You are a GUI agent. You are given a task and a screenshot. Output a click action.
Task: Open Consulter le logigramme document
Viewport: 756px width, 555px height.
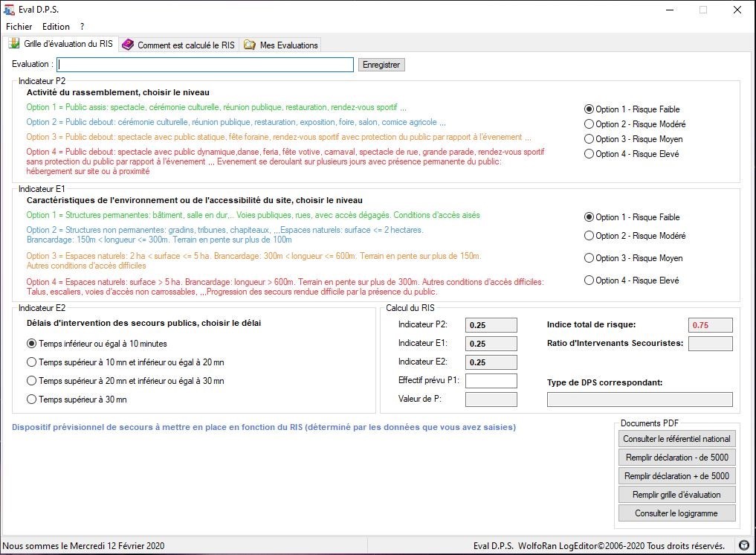(x=676, y=513)
